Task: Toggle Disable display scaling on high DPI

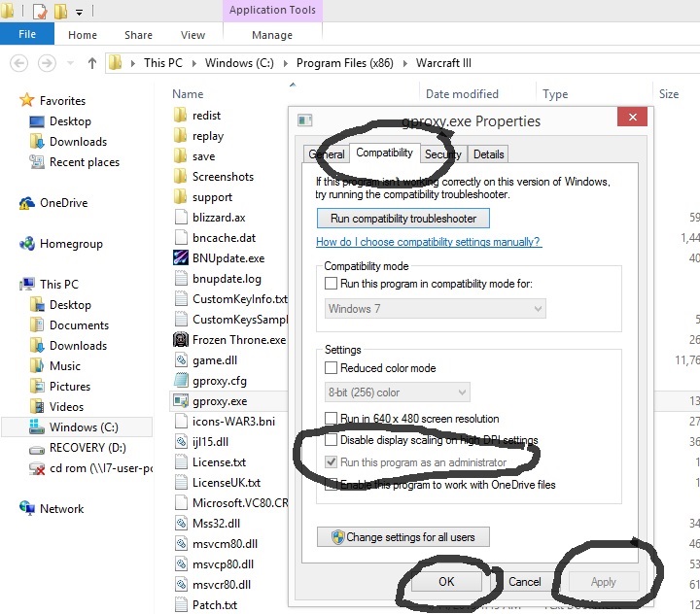Action: [x=331, y=440]
